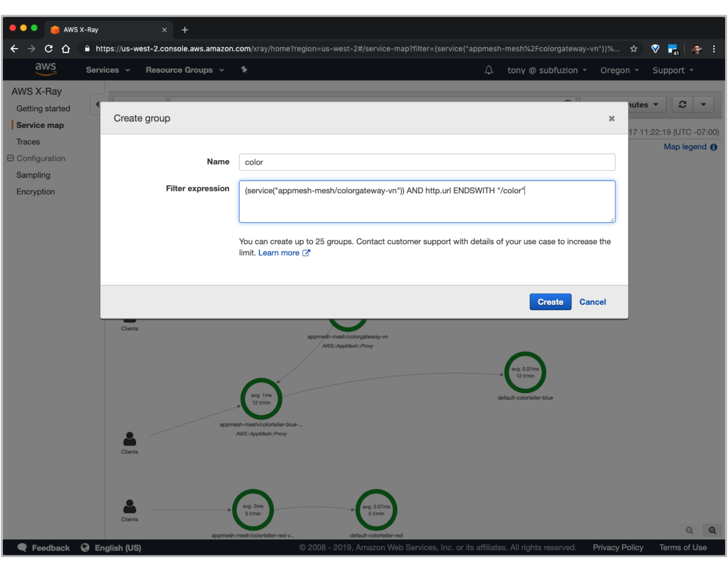The width and height of the screenshot is (728, 572).
Task: Reload the page with the refresh icon
Action: 49,49
